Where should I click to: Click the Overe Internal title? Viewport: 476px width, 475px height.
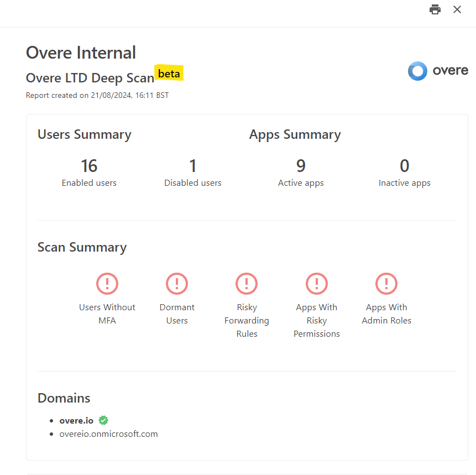tap(81, 53)
